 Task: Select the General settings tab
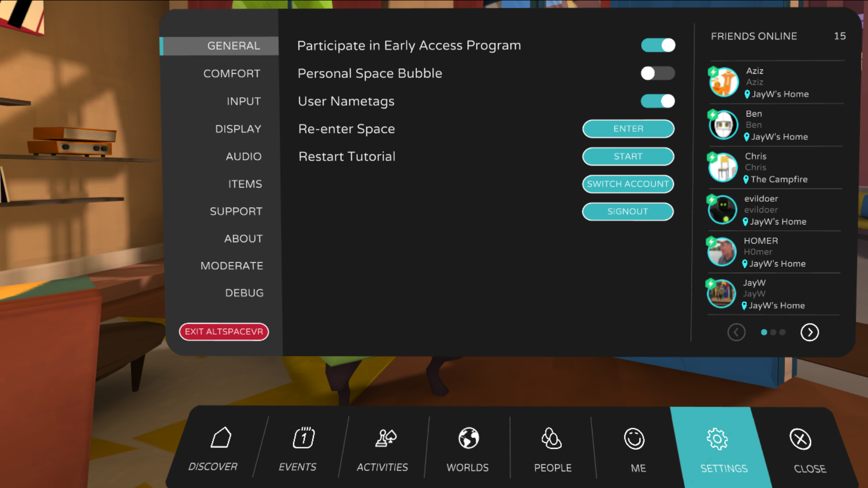(220, 46)
